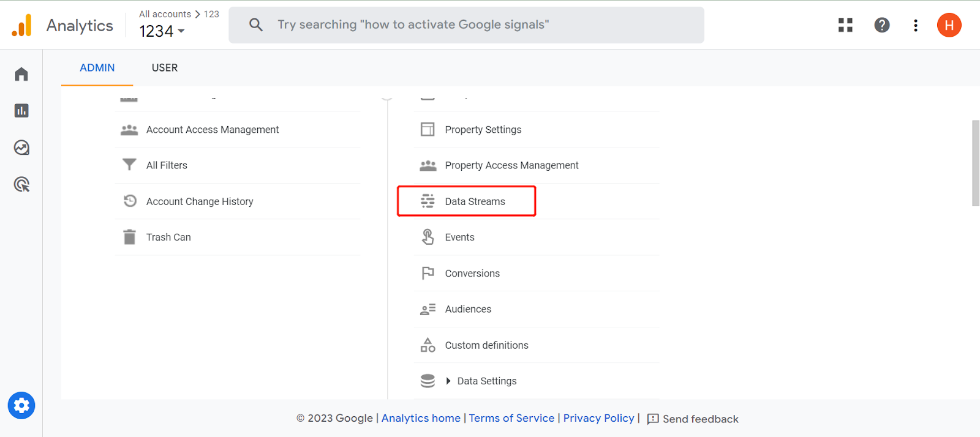The height and width of the screenshot is (437, 980).
Task: Switch to the USER tab
Action: pos(165,68)
